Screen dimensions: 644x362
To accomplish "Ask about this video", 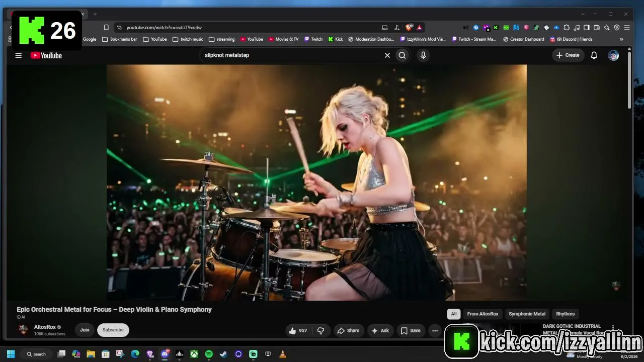I will [380, 330].
